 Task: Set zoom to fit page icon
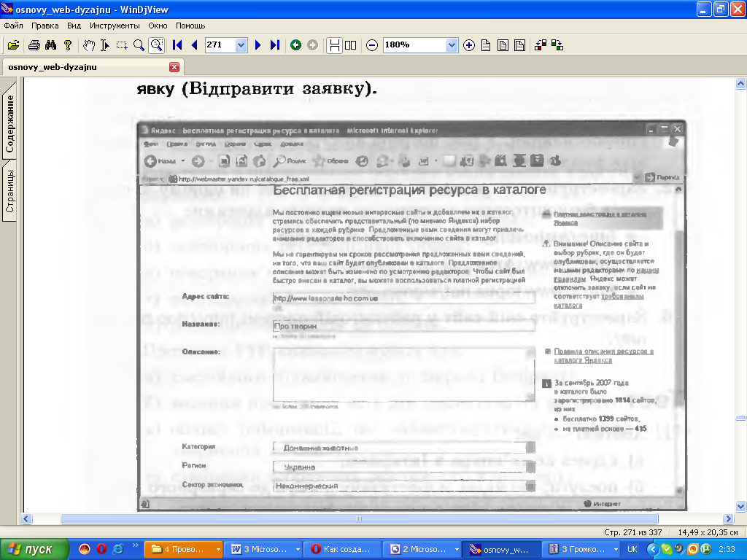click(503, 45)
